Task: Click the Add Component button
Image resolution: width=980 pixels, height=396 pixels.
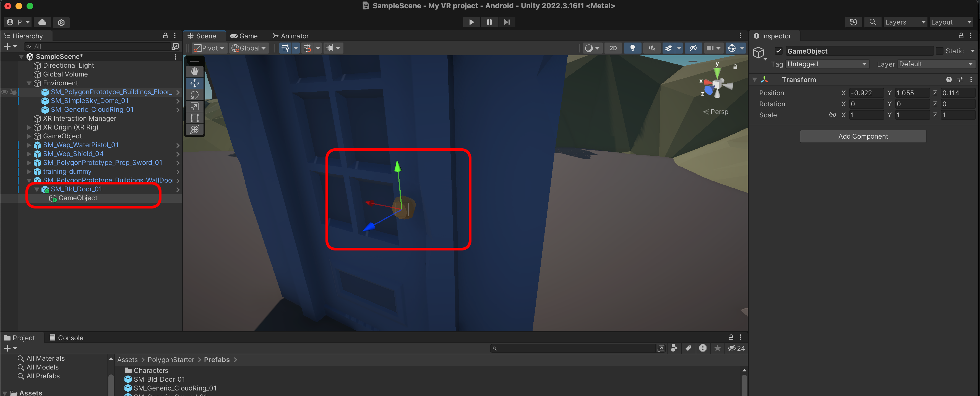Action: (x=863, y=136)
